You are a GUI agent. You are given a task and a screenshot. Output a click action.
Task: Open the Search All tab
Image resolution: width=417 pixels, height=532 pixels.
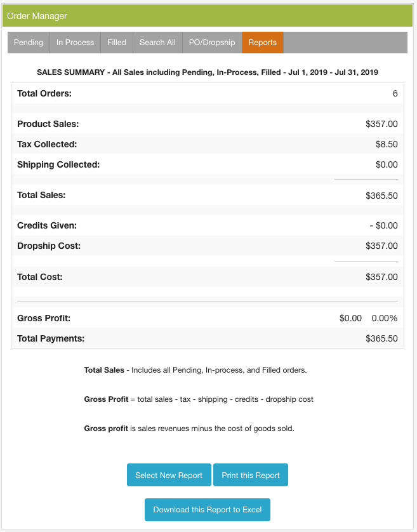coord(157,43)
